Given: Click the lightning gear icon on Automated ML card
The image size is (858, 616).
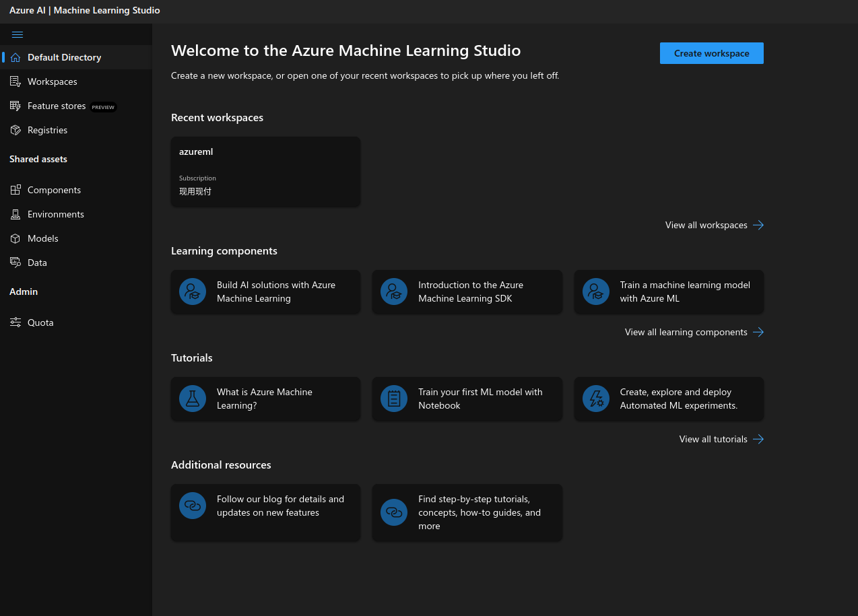Looking at the screenshot, I should 595,399.
